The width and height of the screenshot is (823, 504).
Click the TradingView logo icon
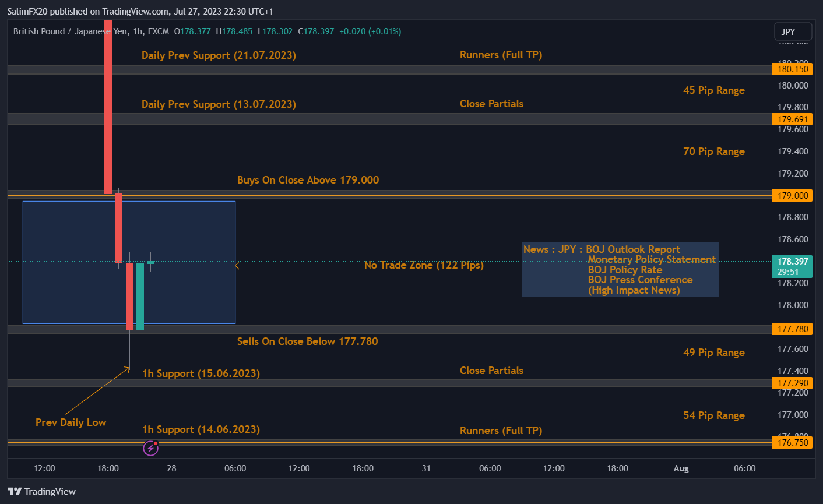click(15, 491)
